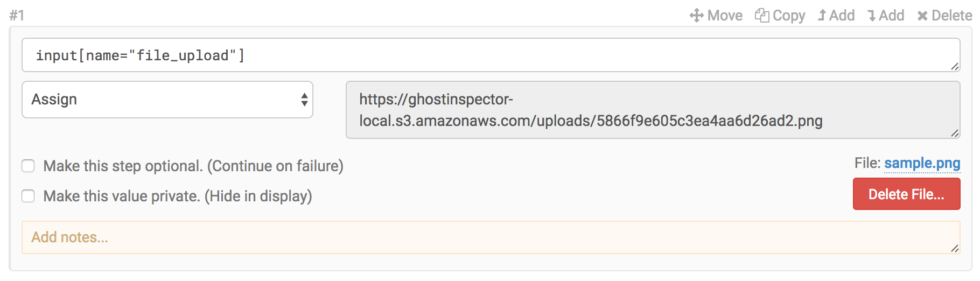Click the Copy step icon

(761, 16)
